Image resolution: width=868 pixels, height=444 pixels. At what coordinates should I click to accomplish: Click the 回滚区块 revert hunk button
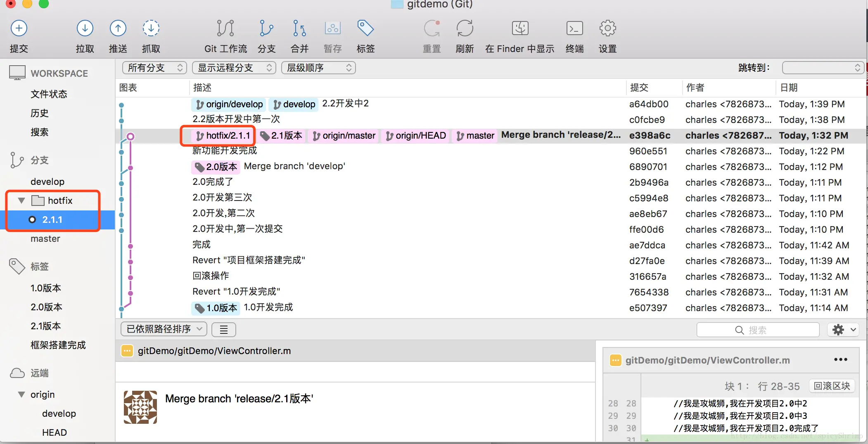point(832,386)
